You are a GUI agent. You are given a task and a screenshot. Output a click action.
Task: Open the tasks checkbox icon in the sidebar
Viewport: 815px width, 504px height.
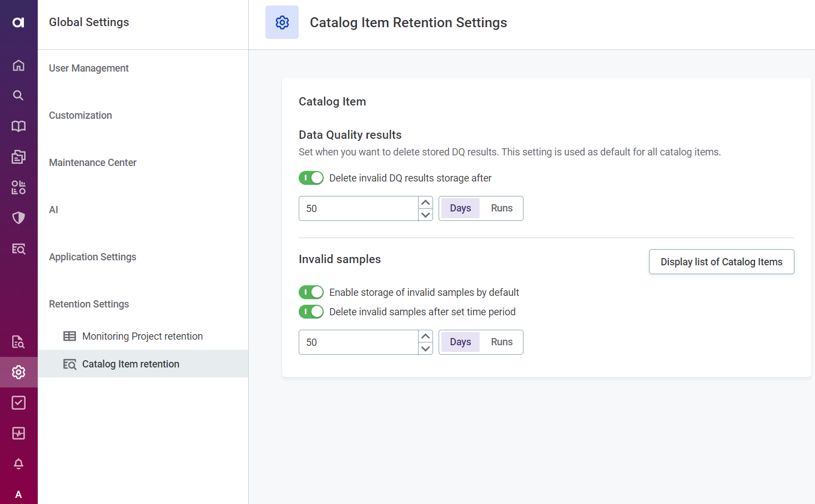18,402
